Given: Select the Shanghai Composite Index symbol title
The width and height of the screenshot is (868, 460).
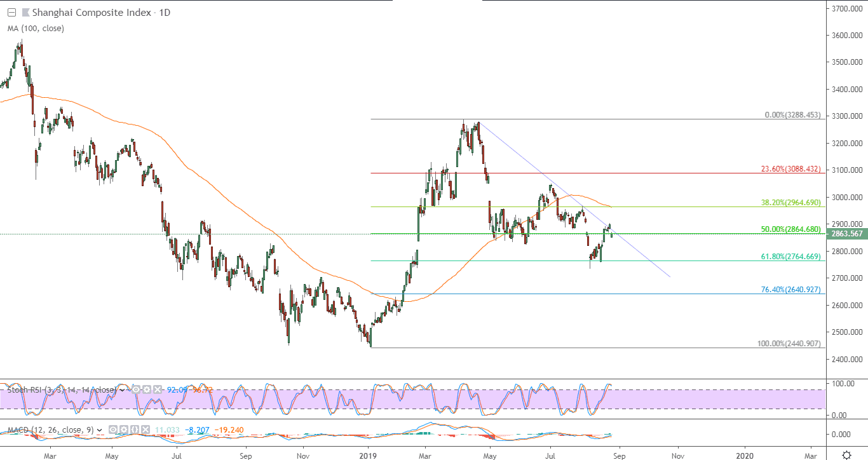Looking at the screenshot, I should point(93,12).
